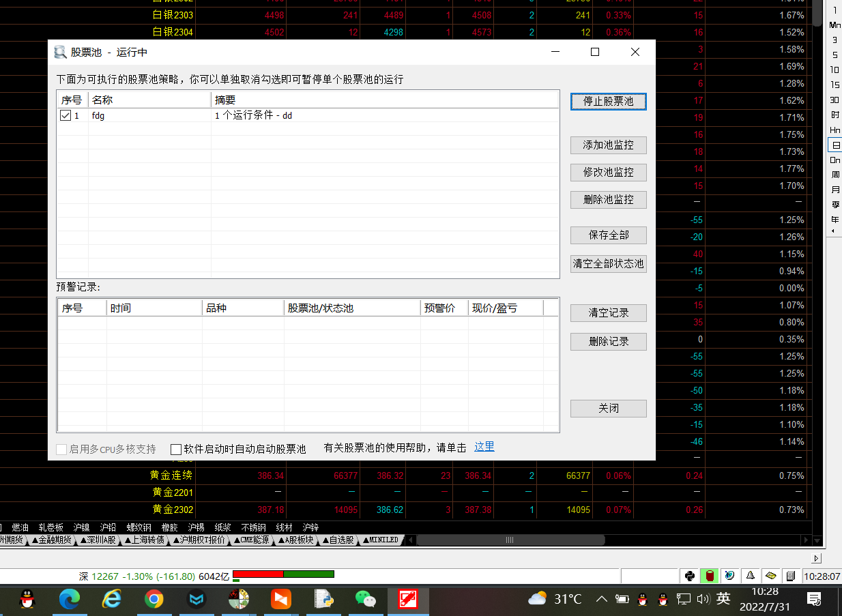Screen dimensions: 842x616
Task: Click the alert bell icon in status bar
Action: point(751,576)
